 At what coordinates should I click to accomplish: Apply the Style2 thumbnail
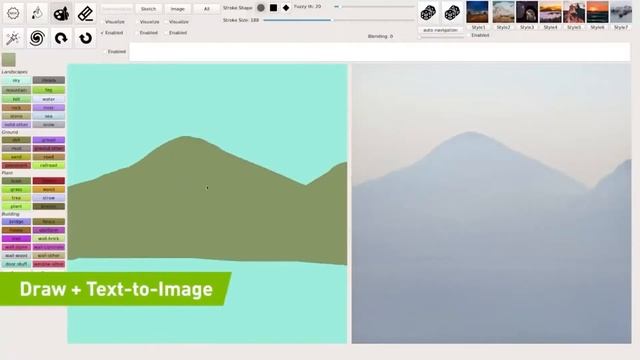[x=503, y=12]
